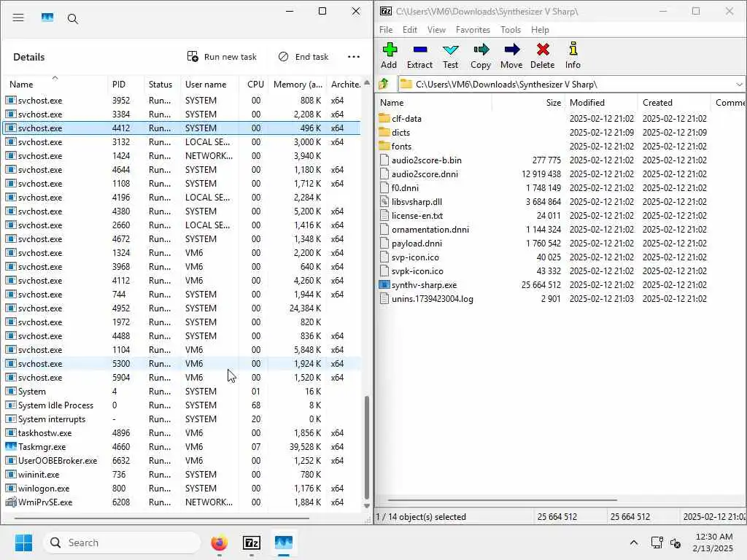This screenshot has height=560, width=747.
Task: Click the 7-Zip address path field
Action: pyautogui.click(x=567, y=85)
